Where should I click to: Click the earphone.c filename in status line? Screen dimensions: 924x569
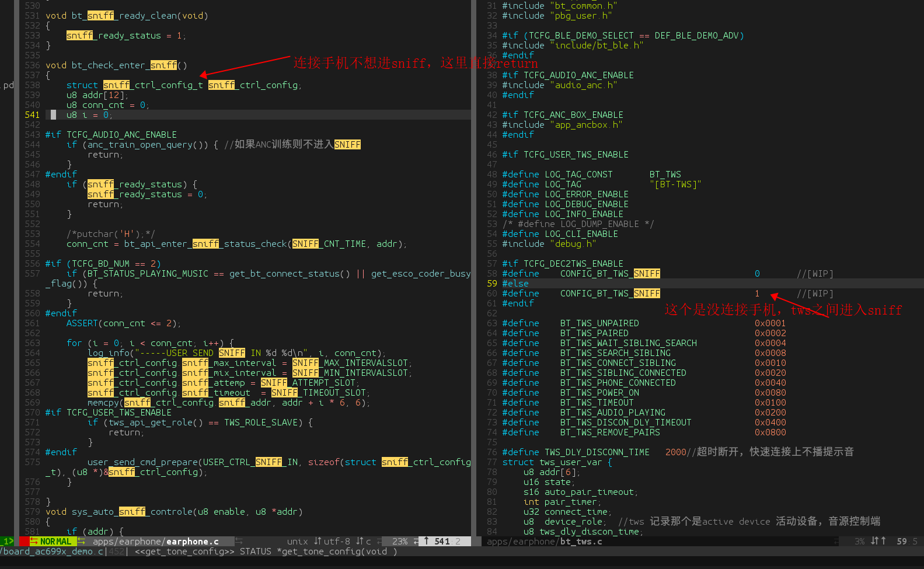click(193, 542)
